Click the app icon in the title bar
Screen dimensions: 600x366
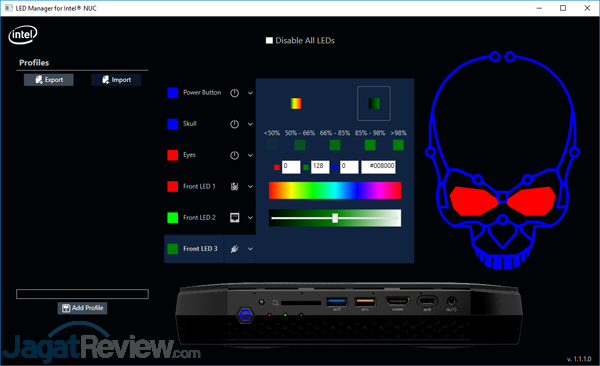pyautogui.click(x=8, y=8)
